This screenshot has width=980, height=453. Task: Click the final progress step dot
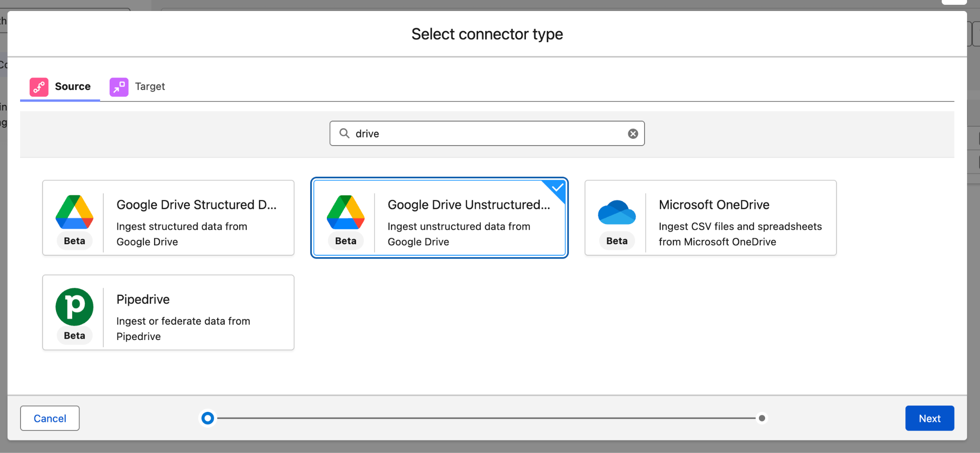tap(762, 418)
